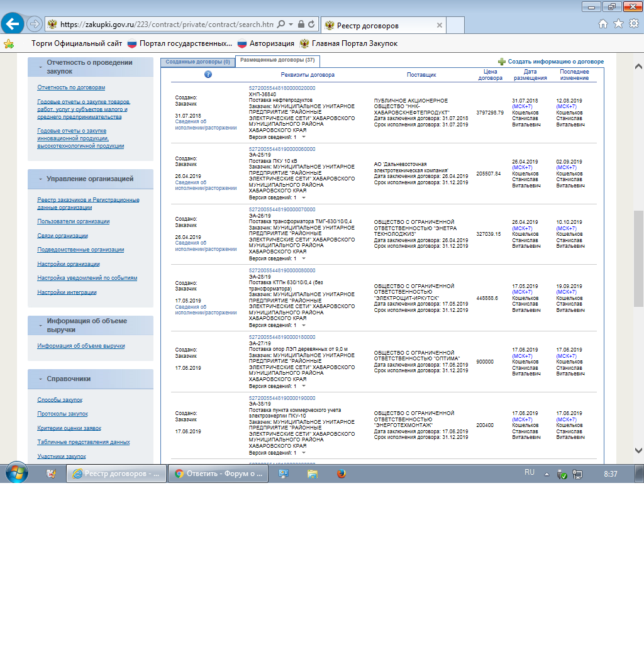Open the favorites star icon

(618, 24)
